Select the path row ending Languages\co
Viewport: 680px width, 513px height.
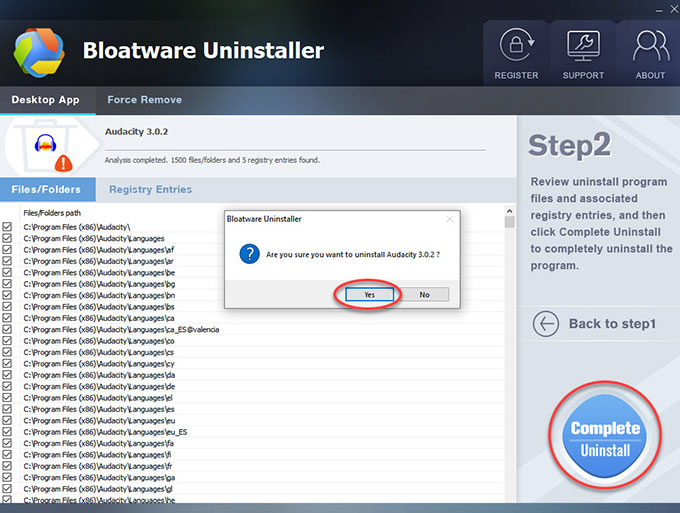pos(99,341)
